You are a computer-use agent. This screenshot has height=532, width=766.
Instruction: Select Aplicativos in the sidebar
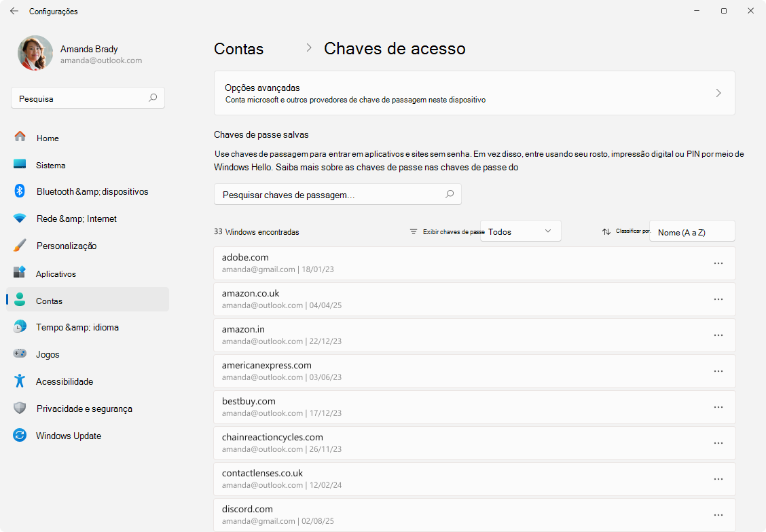click(x=88, y=273)
